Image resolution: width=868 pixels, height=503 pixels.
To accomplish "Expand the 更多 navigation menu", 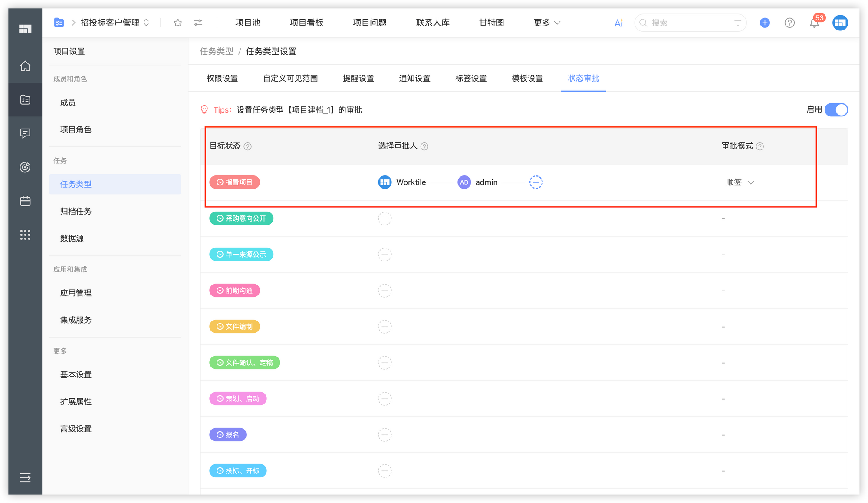I will point(546,23).
